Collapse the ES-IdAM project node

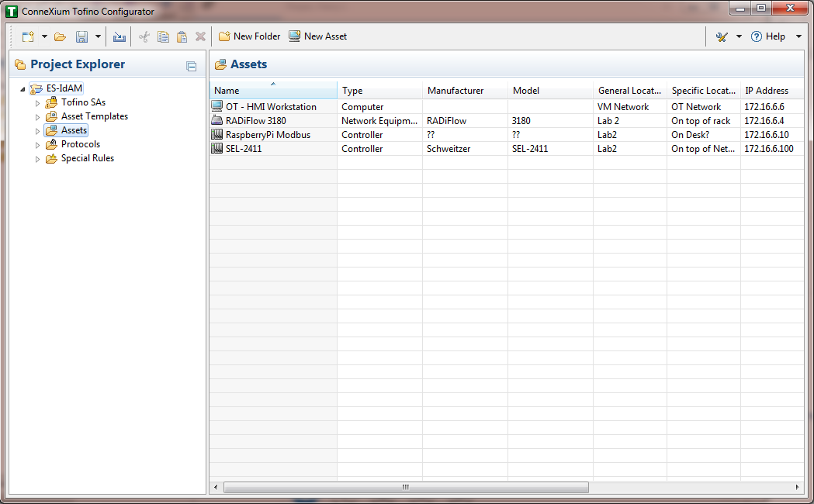click(23, 88)
